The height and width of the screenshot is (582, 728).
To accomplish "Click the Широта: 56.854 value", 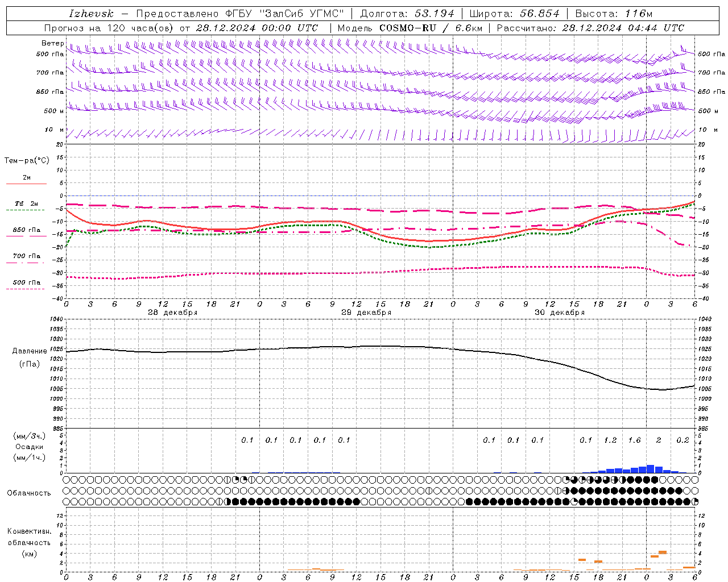I will pos(514,14).
